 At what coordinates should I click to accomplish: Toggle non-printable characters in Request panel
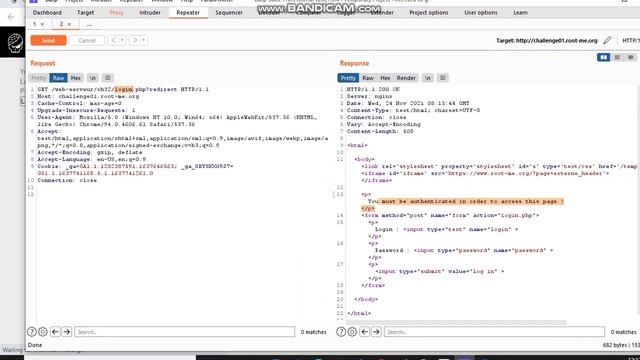[x=93, y=78]
